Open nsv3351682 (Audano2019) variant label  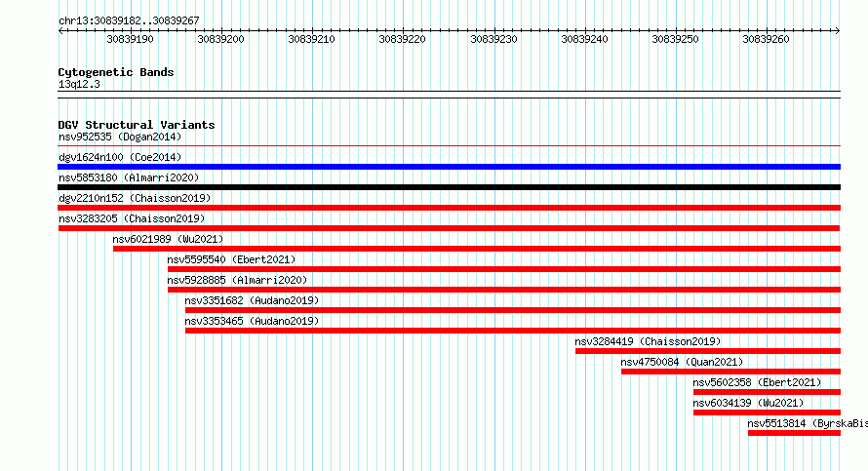[x=253, y=300]
